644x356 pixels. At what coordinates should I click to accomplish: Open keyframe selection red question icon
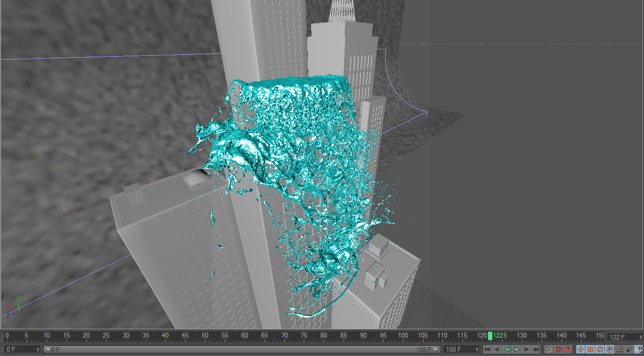pyautogui.click(x=568, y=349)
